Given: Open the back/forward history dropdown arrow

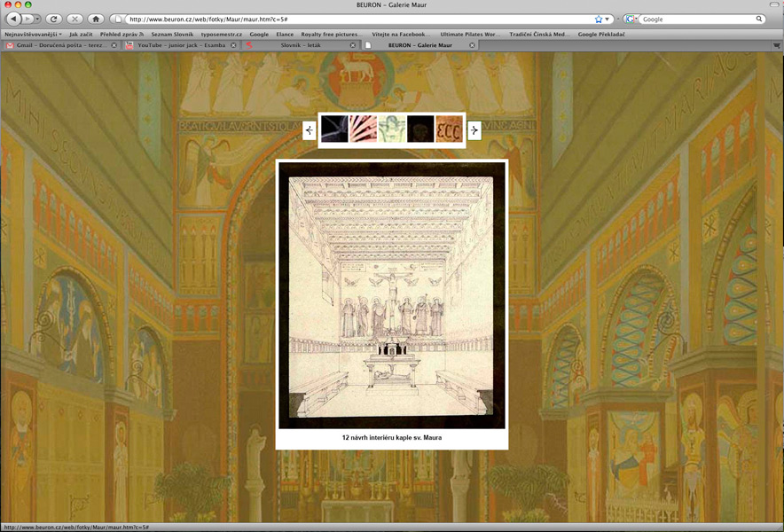Looking at the screenshot, I should [37, 19].
